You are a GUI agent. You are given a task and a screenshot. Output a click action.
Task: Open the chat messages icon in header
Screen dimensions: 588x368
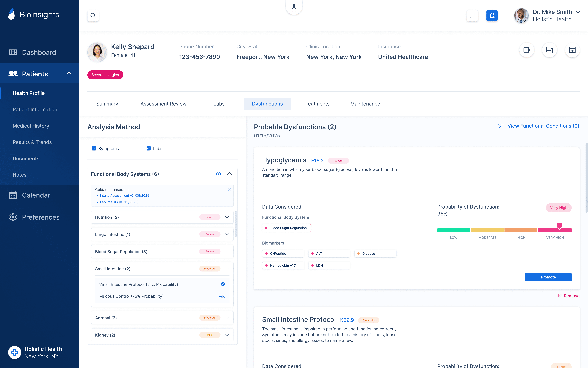[x=472, y=16]
